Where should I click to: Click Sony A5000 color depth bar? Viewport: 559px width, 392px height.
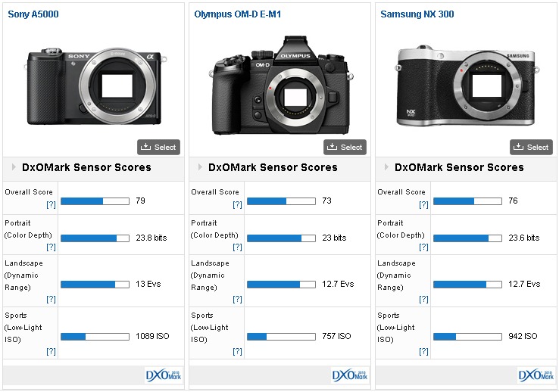[95, 238]
